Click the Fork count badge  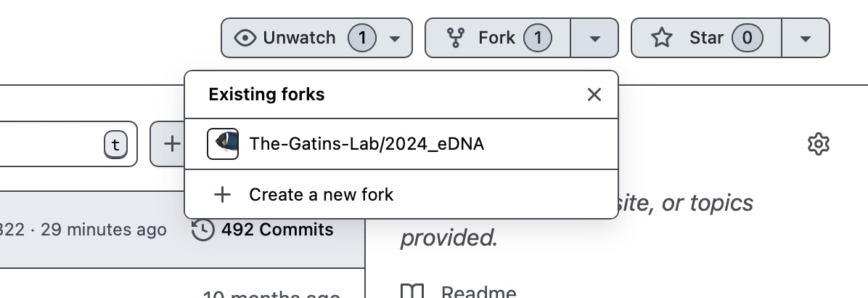537,38
